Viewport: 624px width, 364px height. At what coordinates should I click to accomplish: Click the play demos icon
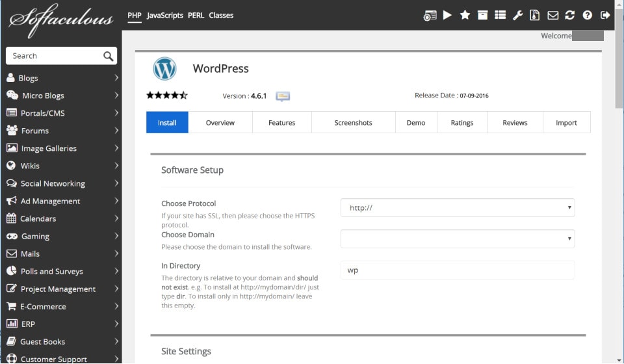447,15
